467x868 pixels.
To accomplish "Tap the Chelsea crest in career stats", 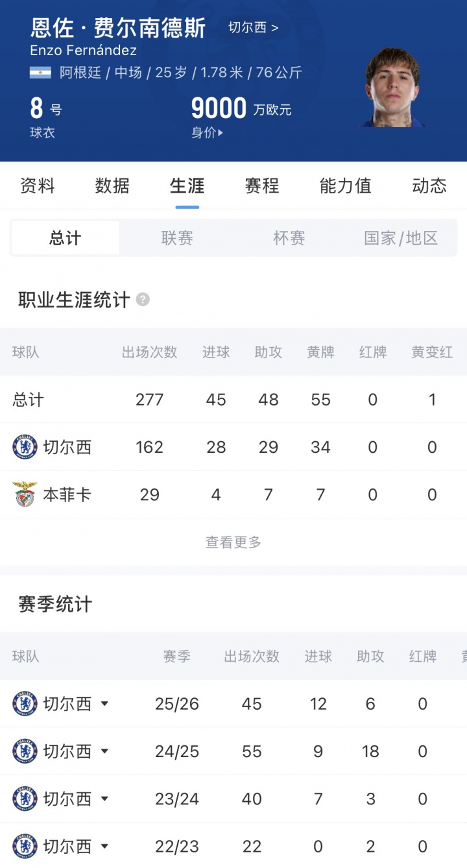I will pyautogui.click(x=25, y=447).
